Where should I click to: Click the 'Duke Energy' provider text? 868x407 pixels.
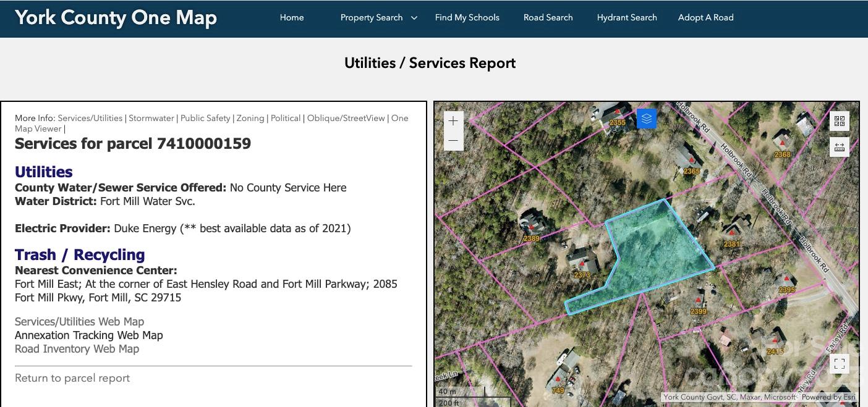point(145,229)
